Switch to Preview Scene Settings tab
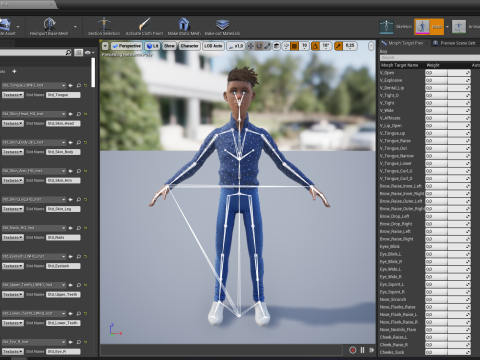The image size is (480, 360). [x=454, y=43]
